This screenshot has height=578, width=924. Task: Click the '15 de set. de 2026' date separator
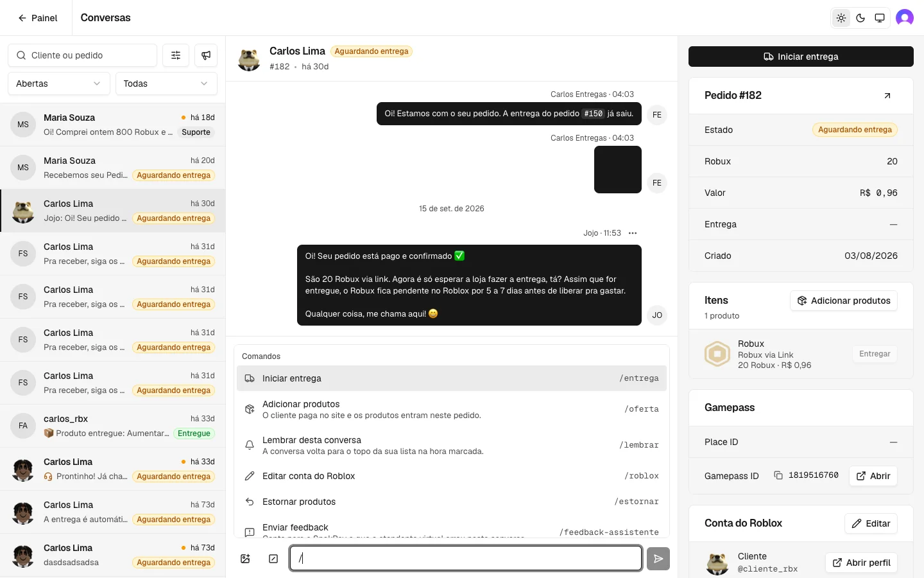point(452,209)
